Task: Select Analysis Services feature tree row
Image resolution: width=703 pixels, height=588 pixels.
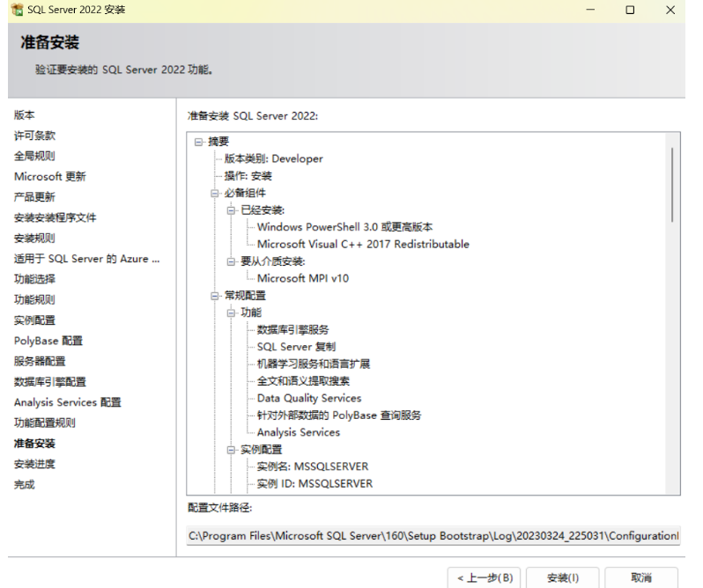Action: (x=298, y=432)
